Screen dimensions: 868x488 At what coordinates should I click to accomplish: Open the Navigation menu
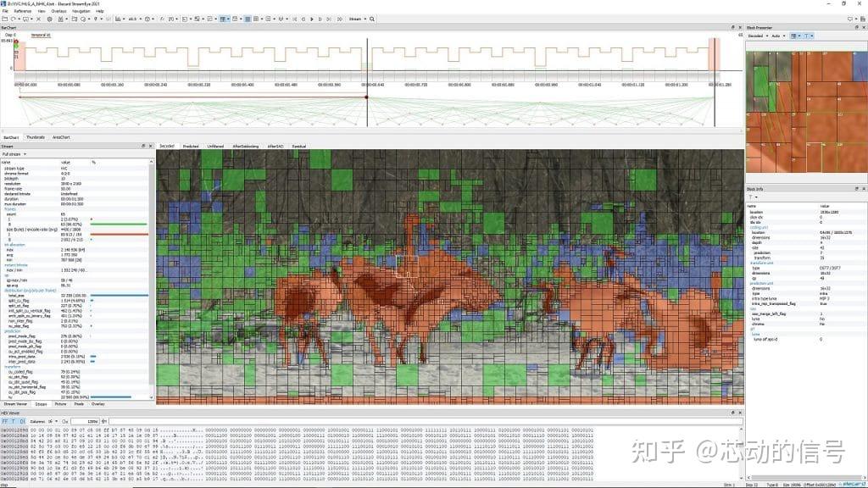coord(81,11)
